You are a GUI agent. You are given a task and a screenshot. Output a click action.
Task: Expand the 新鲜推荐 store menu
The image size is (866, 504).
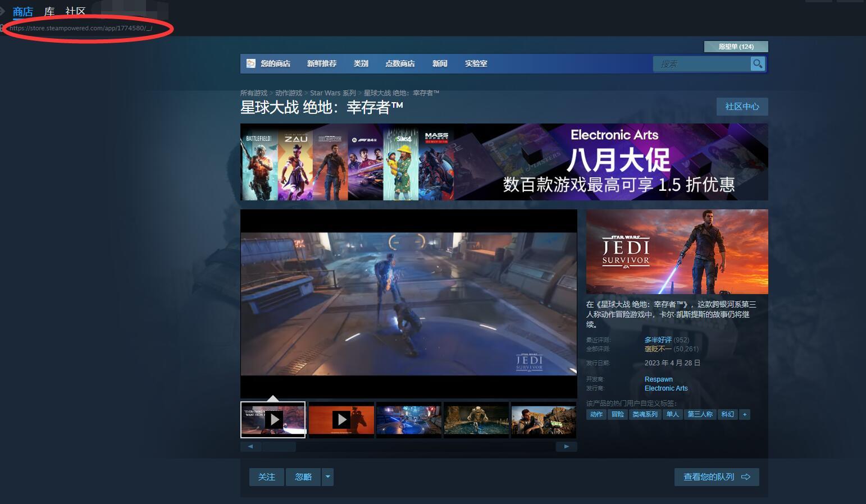tap(322, 63)
